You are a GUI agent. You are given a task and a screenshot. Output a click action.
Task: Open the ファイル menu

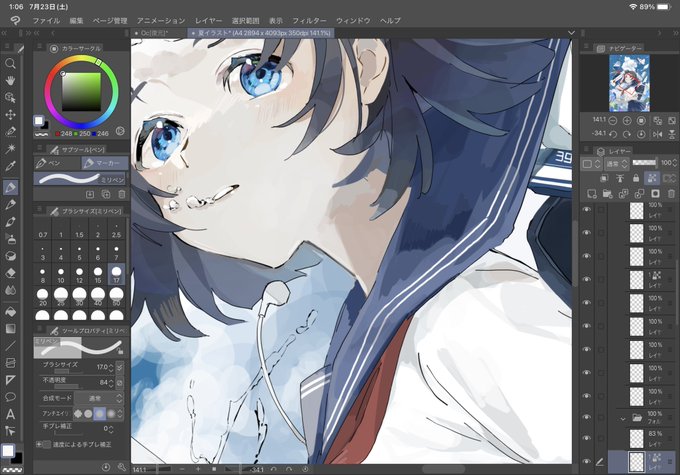[46, 20]
